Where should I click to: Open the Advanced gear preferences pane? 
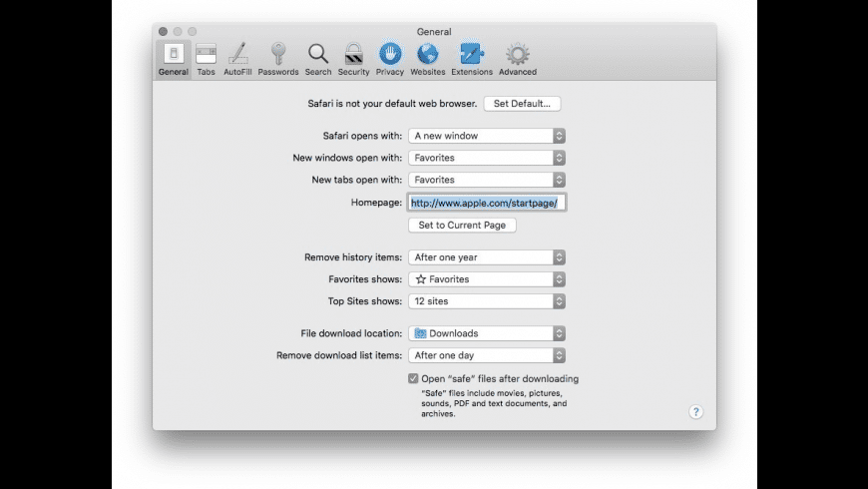518,59
